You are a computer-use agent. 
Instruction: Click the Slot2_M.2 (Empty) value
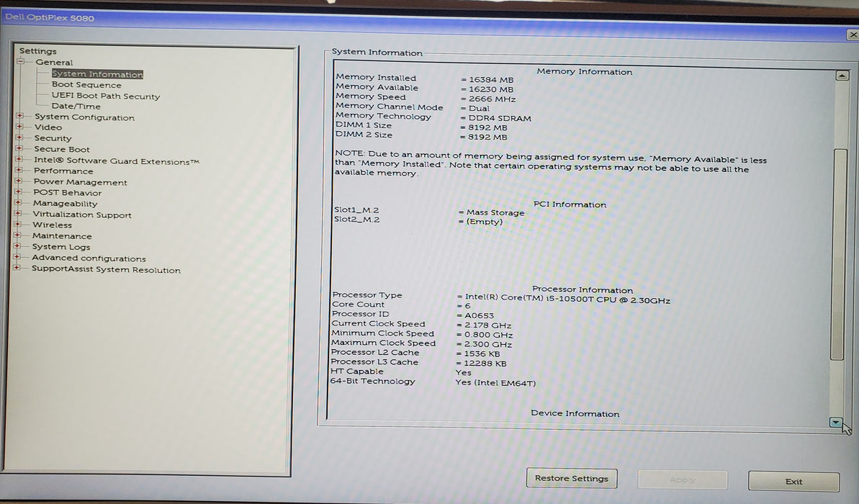[484, 222]
